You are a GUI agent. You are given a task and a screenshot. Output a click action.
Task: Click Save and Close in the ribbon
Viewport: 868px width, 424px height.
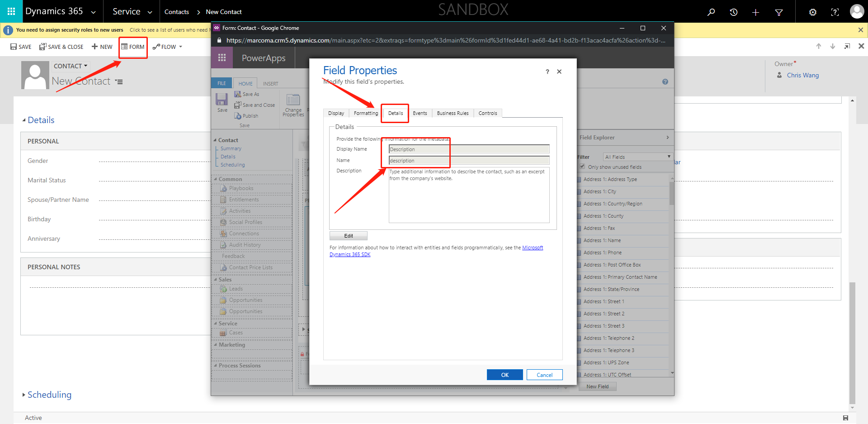coord(255,105)
